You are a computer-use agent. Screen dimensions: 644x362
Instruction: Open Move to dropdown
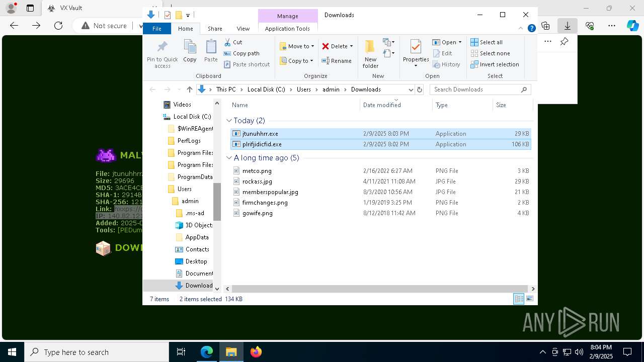point(297,46)
